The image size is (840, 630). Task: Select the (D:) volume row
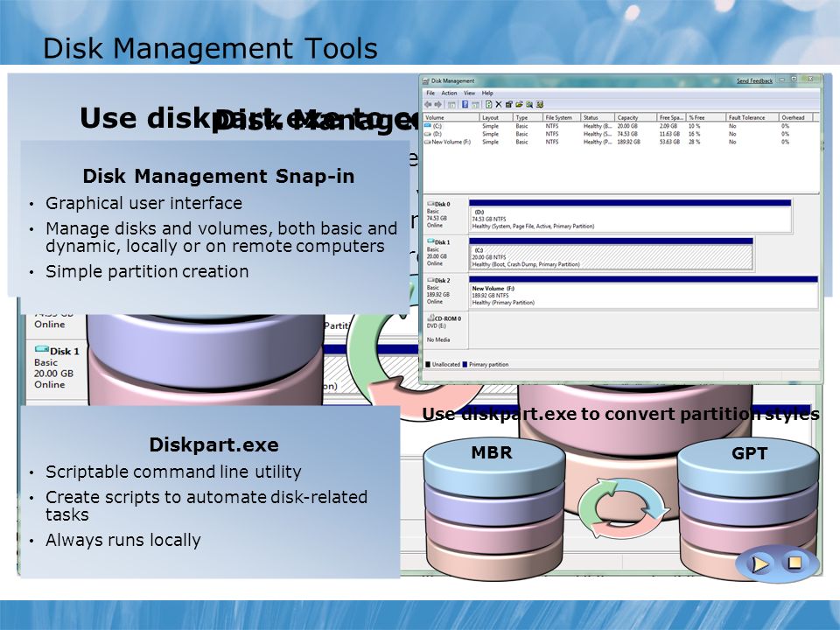(620, 134)
